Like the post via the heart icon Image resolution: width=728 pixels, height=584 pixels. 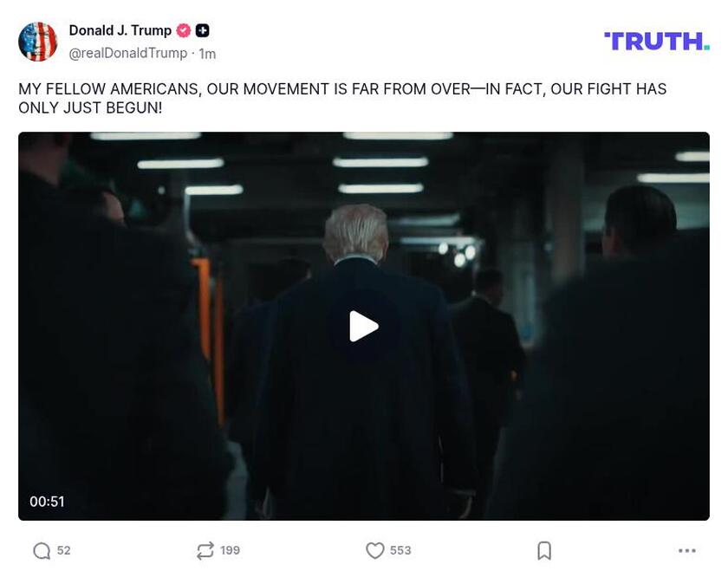(376, 550)
